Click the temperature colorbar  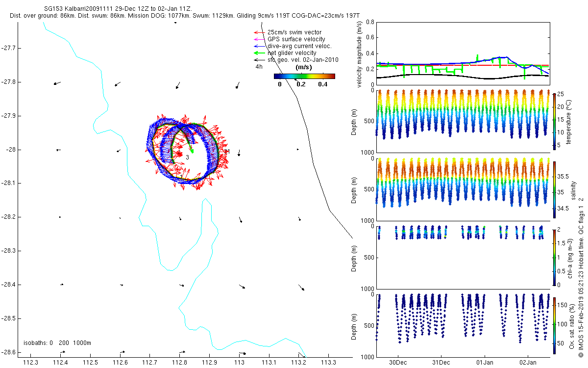[x=554, y=121]
